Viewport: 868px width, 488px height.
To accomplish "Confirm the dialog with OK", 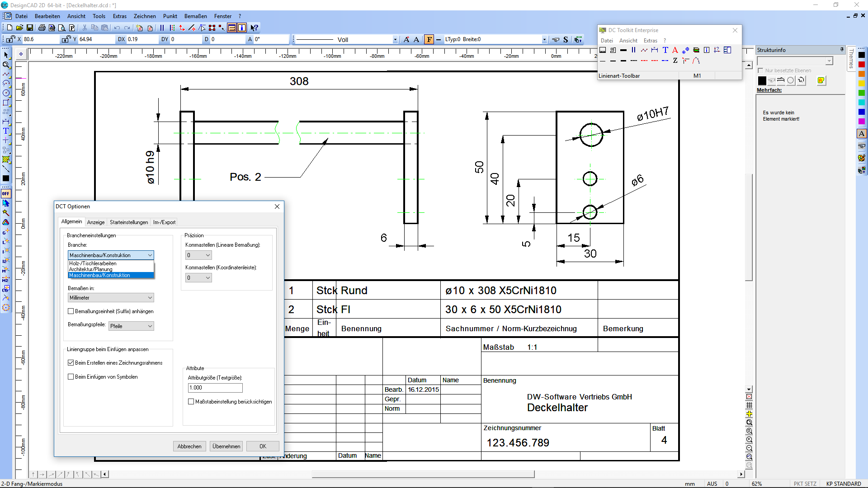I will click(x=263, y=446).
